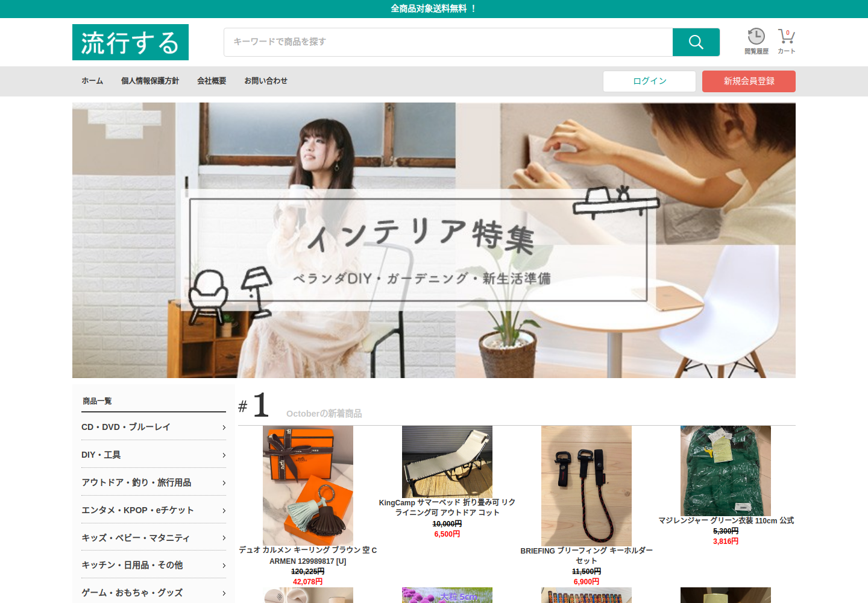The width and height of the screenshot is (868, 603).
Task: Open デュオ カルメン キーリング product title
Action: click(x=308, y=555)
